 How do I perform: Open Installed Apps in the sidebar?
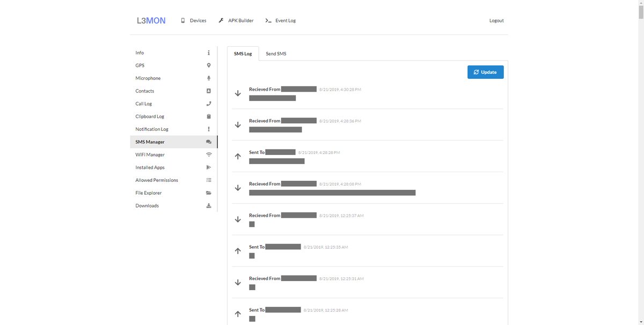point(173,167)
